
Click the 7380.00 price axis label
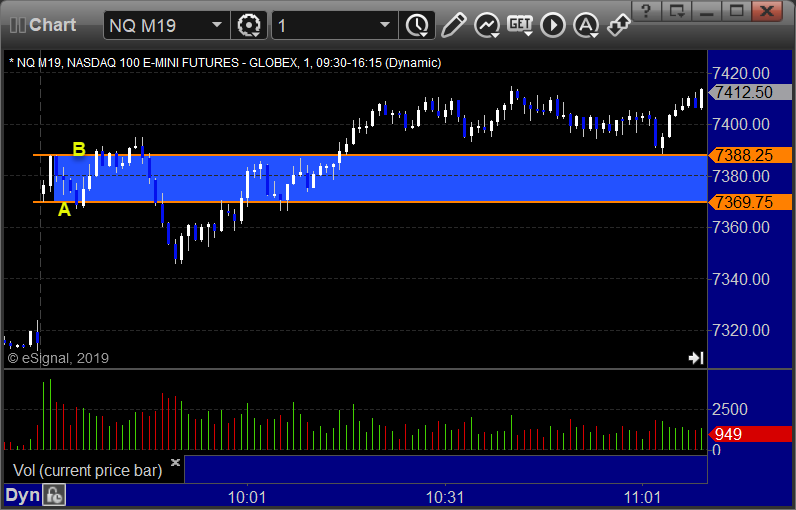point(741,177)
